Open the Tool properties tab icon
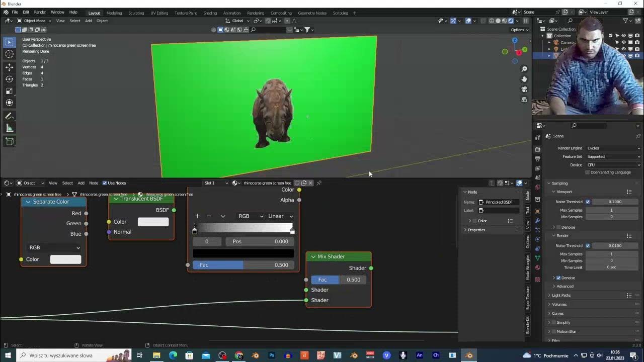 tap(537, 137)
